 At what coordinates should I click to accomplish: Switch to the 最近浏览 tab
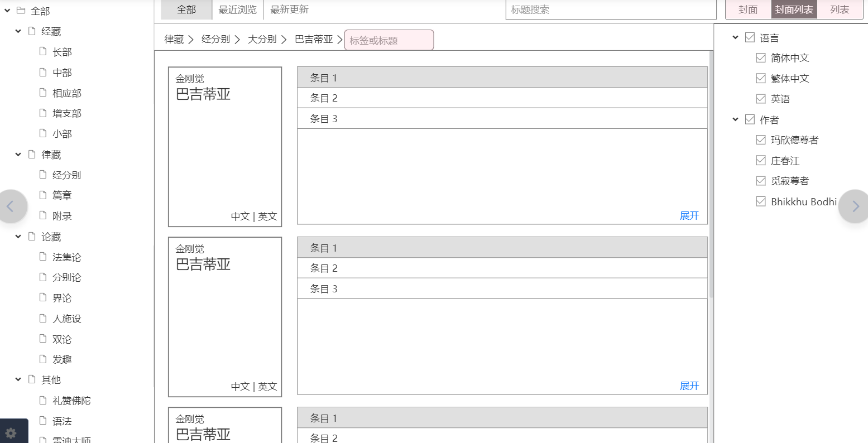238,9
